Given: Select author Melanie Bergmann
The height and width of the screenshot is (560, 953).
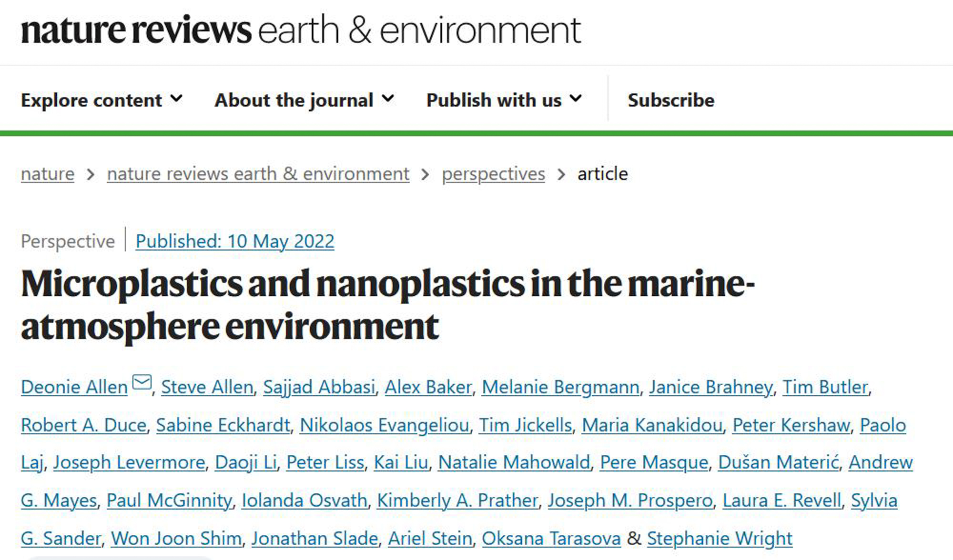Looking at the screenshot, I should pos(560,387).
